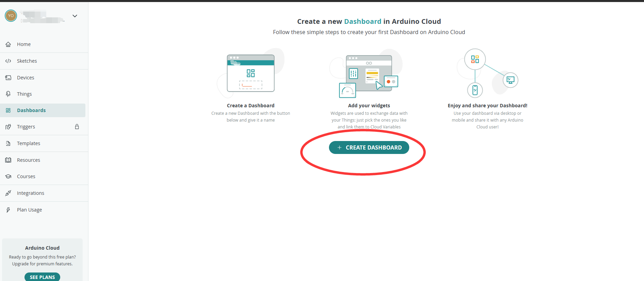This screenshot has height=281, width=644.
Task: Click the user avatar circle YO
Action: click(11, 16)
